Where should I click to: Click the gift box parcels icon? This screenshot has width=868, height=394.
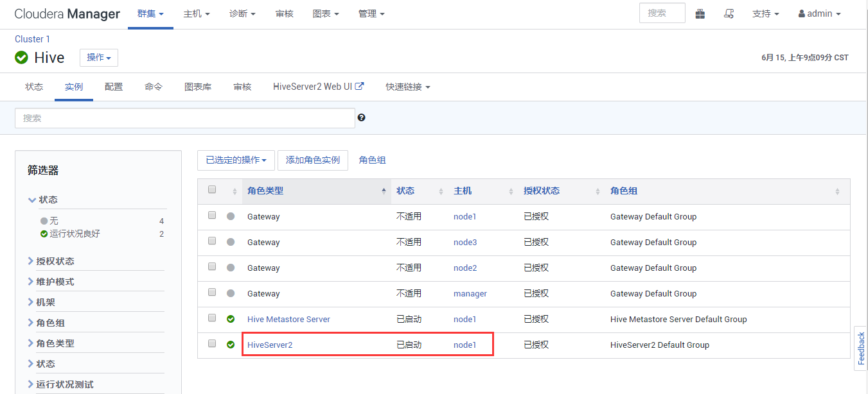point(700,13)
